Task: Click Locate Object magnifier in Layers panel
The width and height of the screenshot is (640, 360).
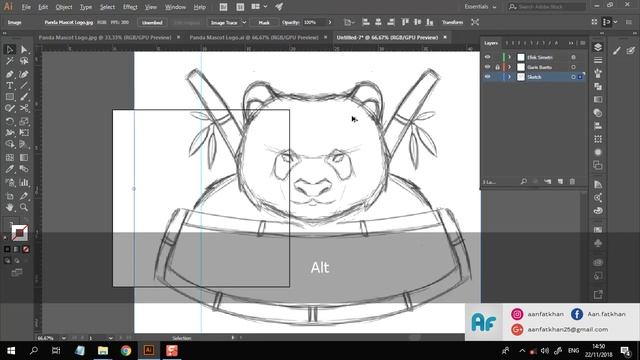Action: click(x=524, y=181)
